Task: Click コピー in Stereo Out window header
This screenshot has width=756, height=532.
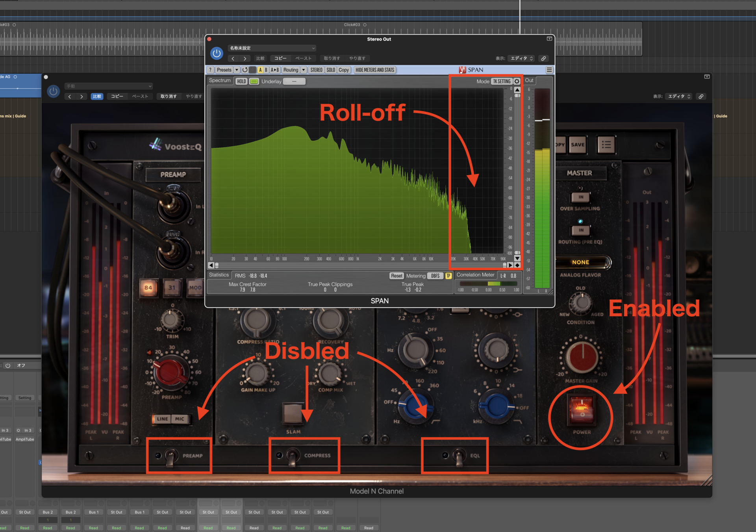Action: click(280, 58)
